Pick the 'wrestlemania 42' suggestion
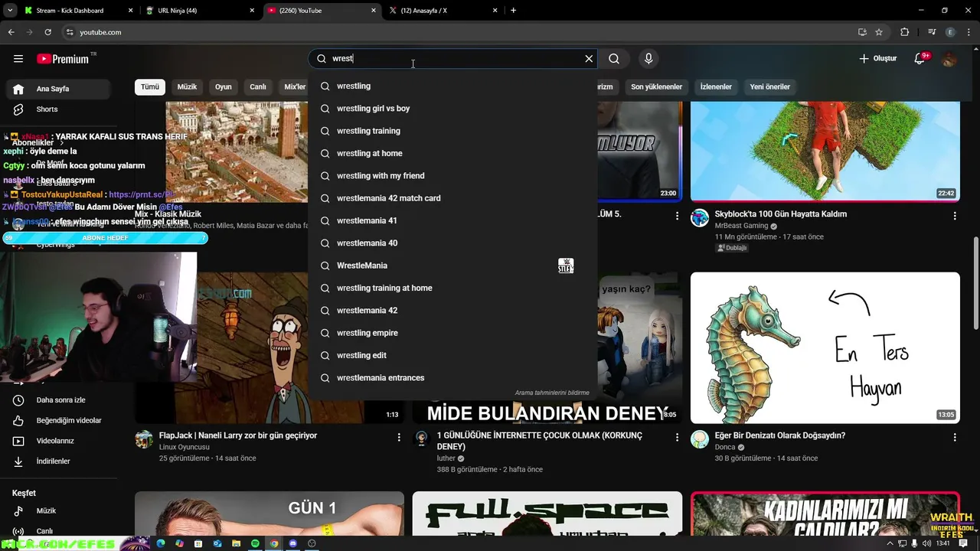The image size is (980, 551). click(452, 311)
